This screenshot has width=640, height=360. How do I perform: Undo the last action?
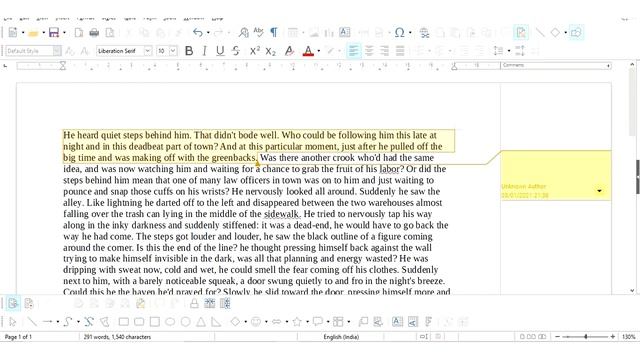click(198, 33)
